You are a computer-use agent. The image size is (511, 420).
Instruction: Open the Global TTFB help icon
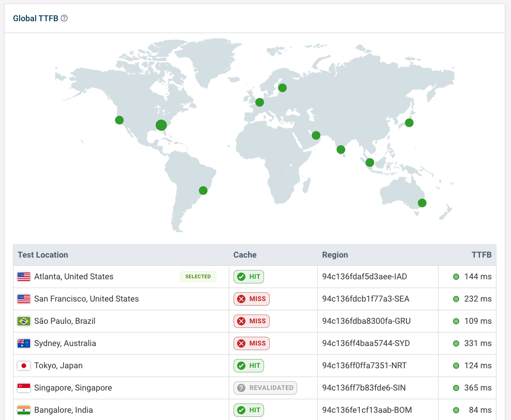pyautogui.click(x=64, y=18)
